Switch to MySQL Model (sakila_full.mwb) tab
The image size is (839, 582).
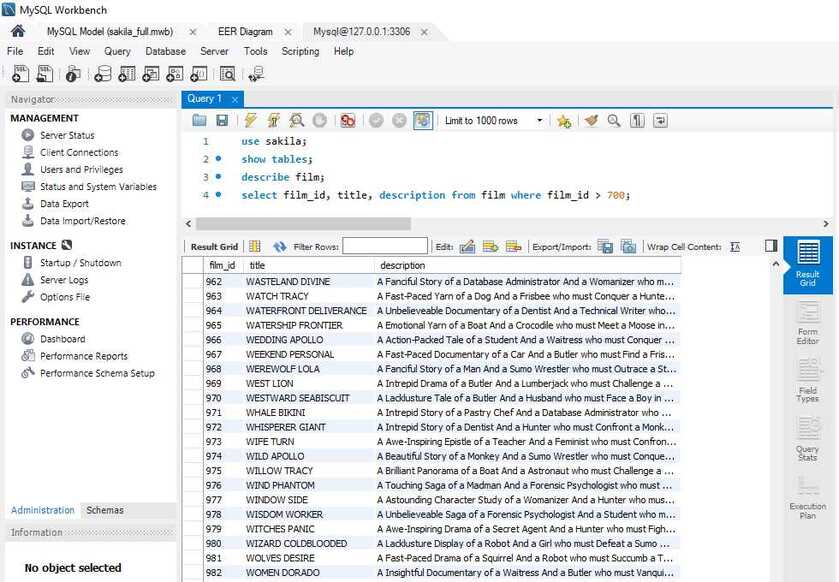[110, 32]
